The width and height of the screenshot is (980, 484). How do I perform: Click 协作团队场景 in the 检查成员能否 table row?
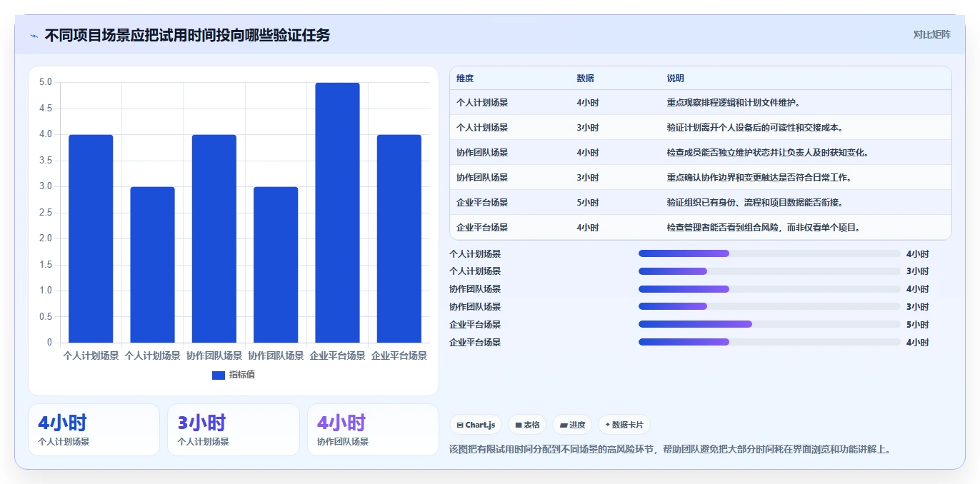point(482,153)
